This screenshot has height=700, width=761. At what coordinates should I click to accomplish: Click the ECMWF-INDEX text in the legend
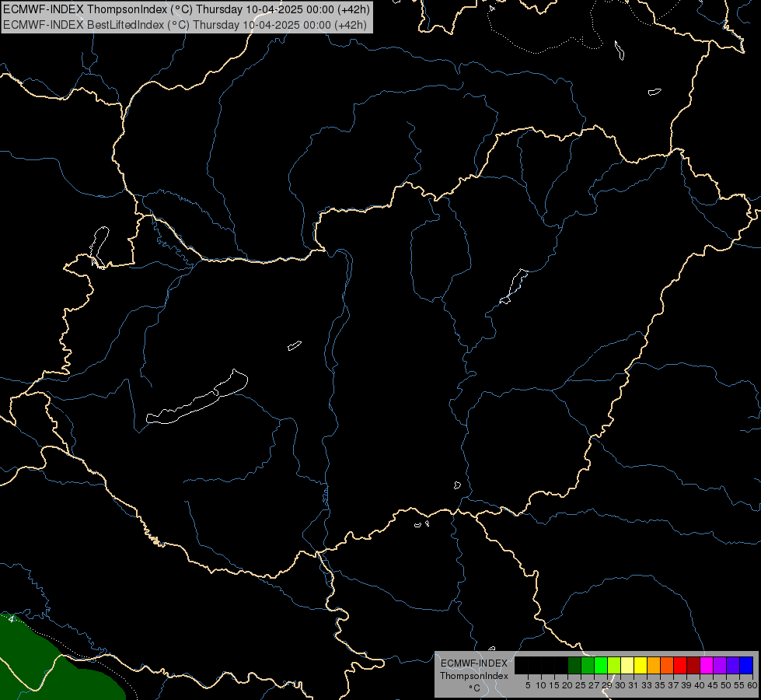click(x=474, y=663)
